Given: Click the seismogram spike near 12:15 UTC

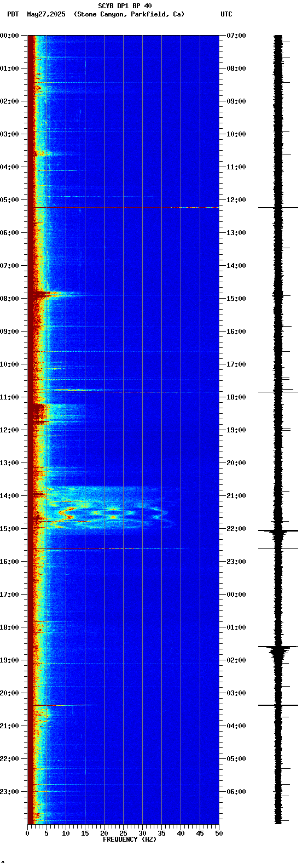Looking at the screenshot, I should coord(278,208).
